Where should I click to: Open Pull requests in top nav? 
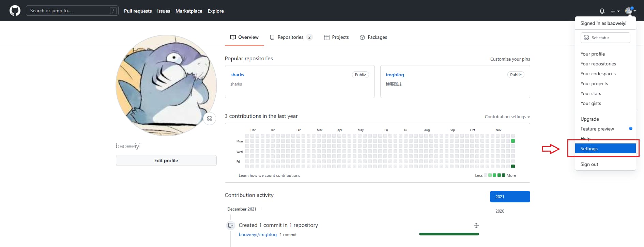click(x=138, y=11)
